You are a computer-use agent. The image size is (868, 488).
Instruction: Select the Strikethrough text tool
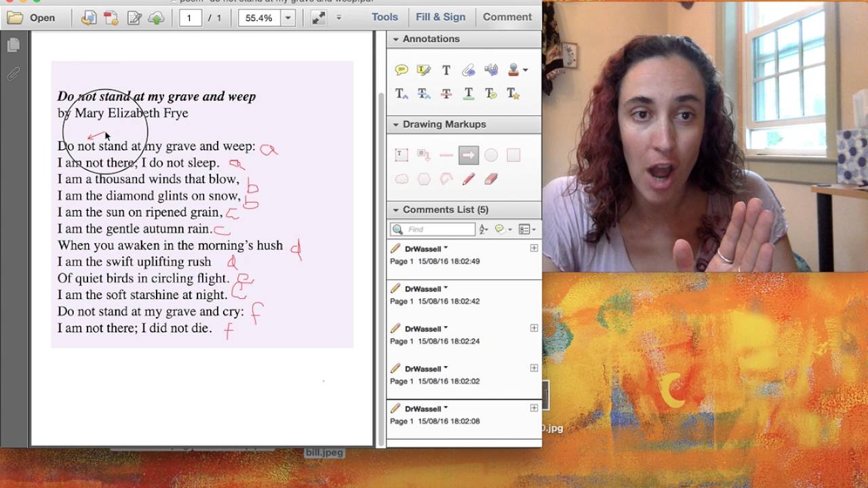(x=446, y=94)
